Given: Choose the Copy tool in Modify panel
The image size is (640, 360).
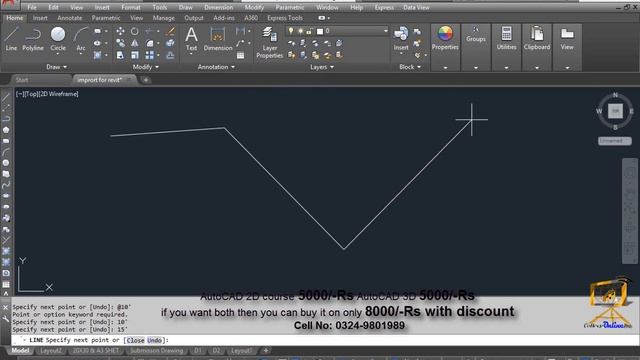Looking at the screenshot, I should tap(120, 43).
